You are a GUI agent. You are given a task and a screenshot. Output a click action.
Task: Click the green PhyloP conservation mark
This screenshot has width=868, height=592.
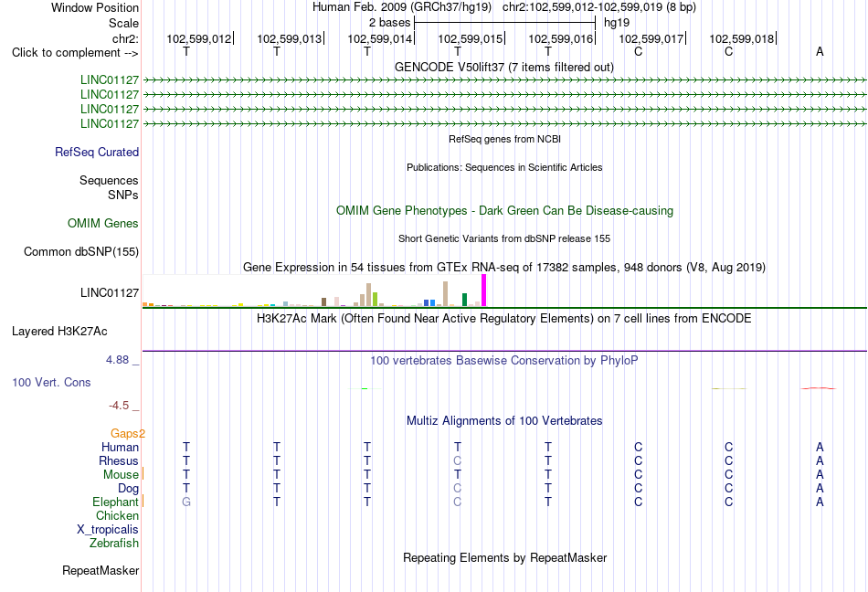(365, 388)
